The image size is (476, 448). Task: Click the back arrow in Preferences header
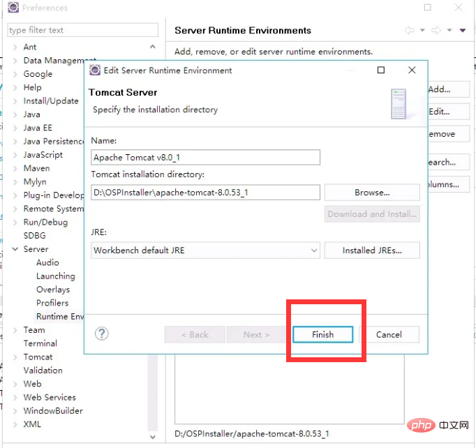point(410,31)
